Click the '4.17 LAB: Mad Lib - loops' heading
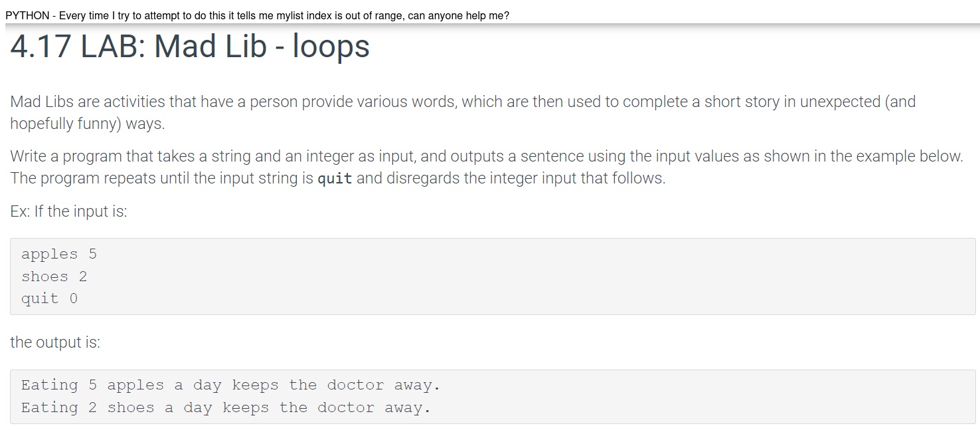 [190, 47]
